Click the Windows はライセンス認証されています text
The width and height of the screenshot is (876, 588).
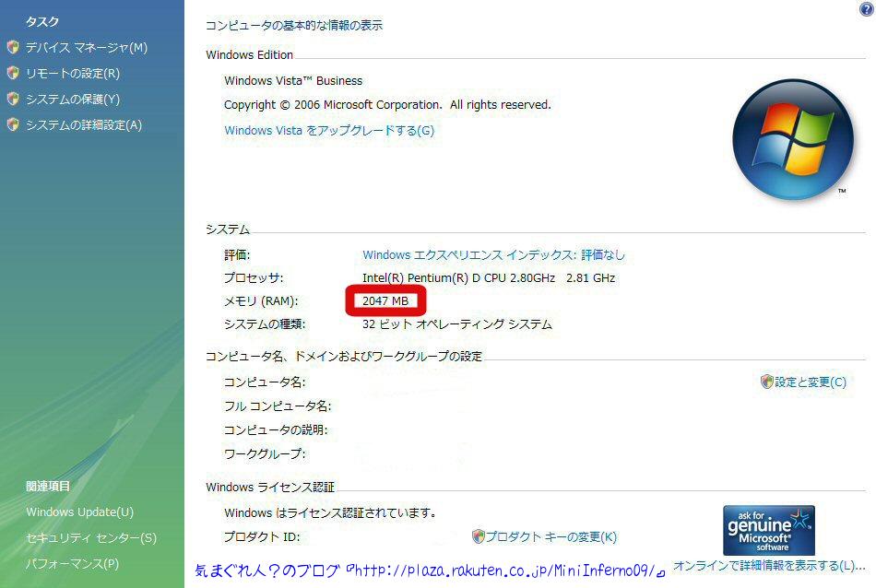click(330, 512)
